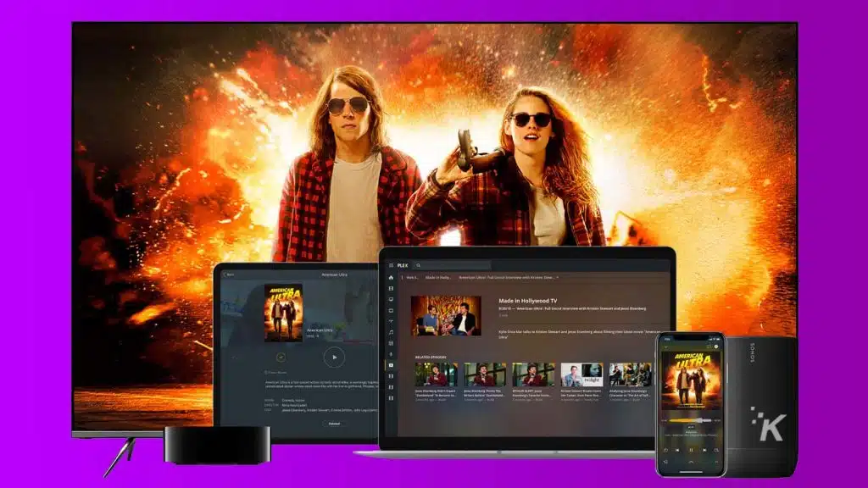The image size is (868, 488).
Task: Tap the American Ultra poster on tablet
Action: click(x=283, y=313)
